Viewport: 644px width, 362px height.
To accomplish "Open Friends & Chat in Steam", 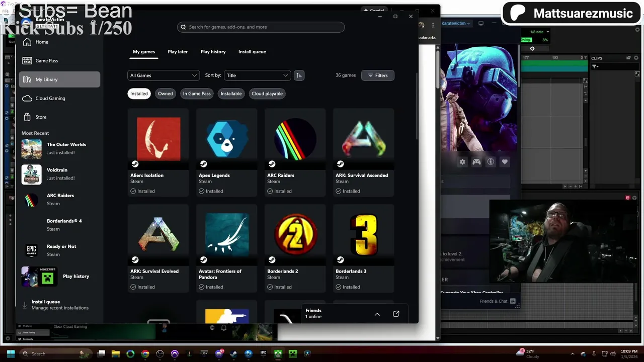I will tap(497, 301).
